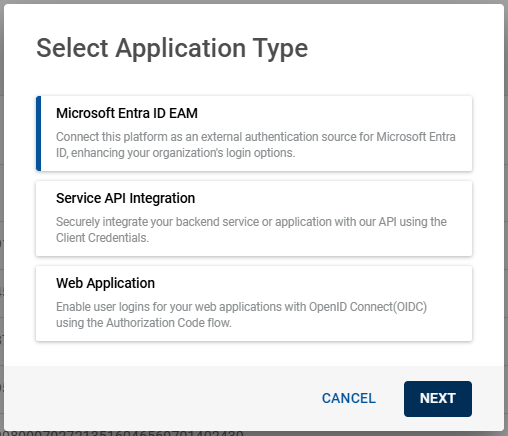508x436 pixels.
Task: Click the dimmed backdrop left of the dialog
Action: click(2, 217)
